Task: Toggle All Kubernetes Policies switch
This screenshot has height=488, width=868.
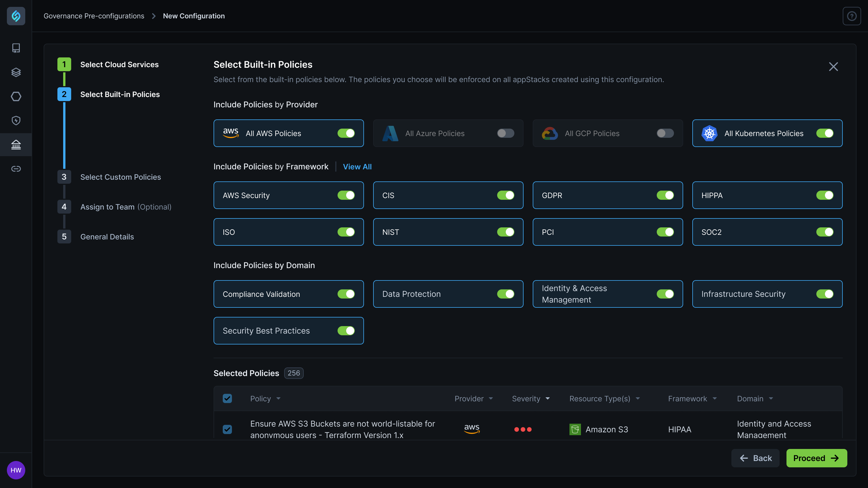Action: click(x=825, y=133)
